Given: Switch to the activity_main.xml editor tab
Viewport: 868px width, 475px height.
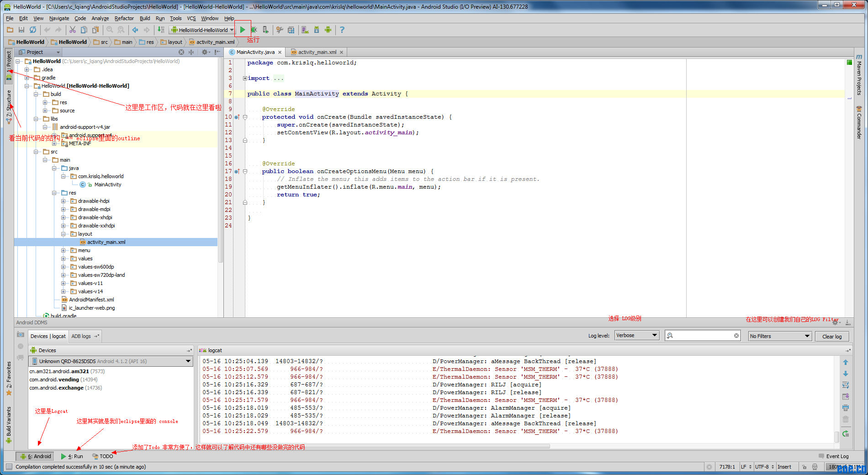Looking at the screenshot, I should pyautogui.click(x=317, y=52).
